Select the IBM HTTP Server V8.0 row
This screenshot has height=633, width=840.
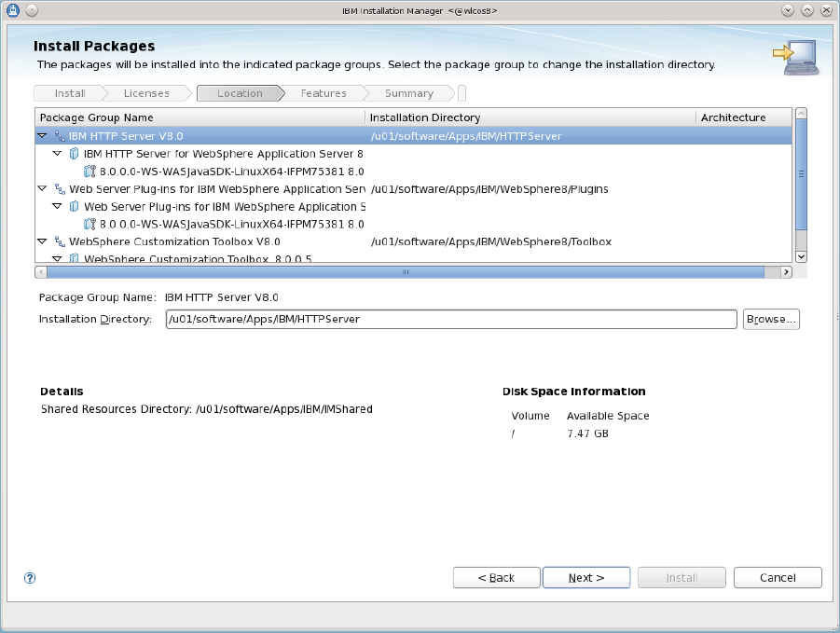414,136
